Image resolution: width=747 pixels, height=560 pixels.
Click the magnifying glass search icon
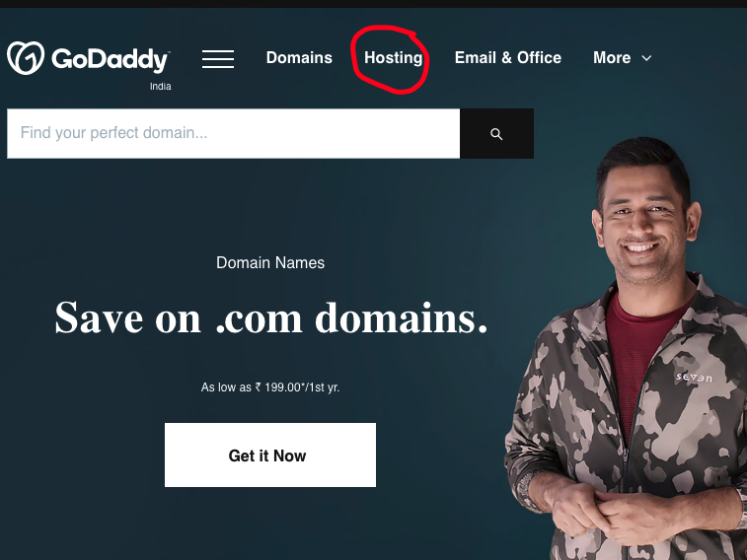coord(496,134)
